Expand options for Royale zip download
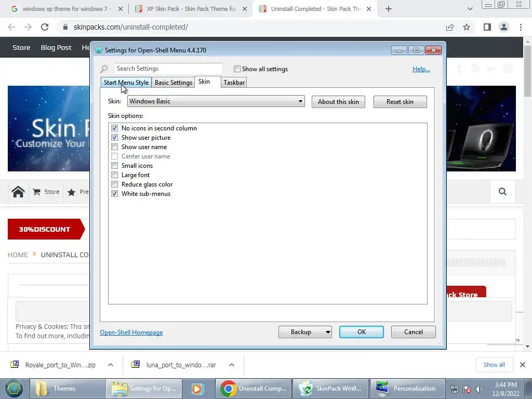532x399 pixels. click(111, 365)
